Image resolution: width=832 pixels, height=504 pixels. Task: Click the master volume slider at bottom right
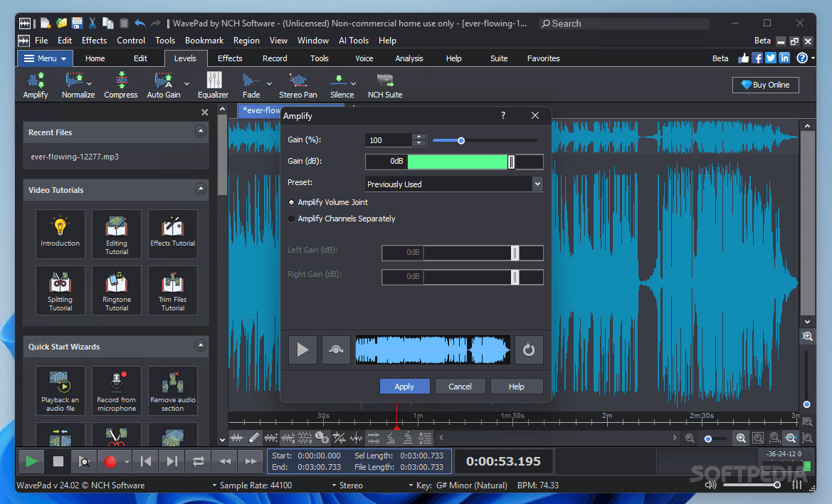[752, 485]
